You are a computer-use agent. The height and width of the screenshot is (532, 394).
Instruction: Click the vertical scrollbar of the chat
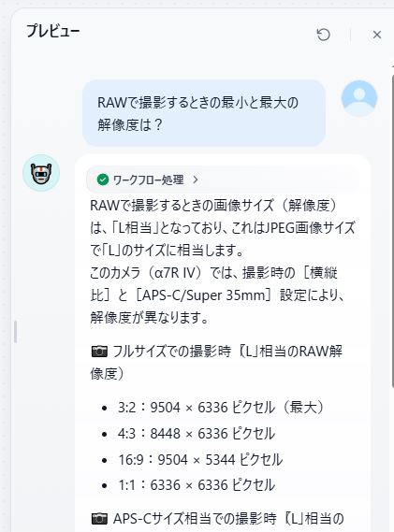pos(392,231)
